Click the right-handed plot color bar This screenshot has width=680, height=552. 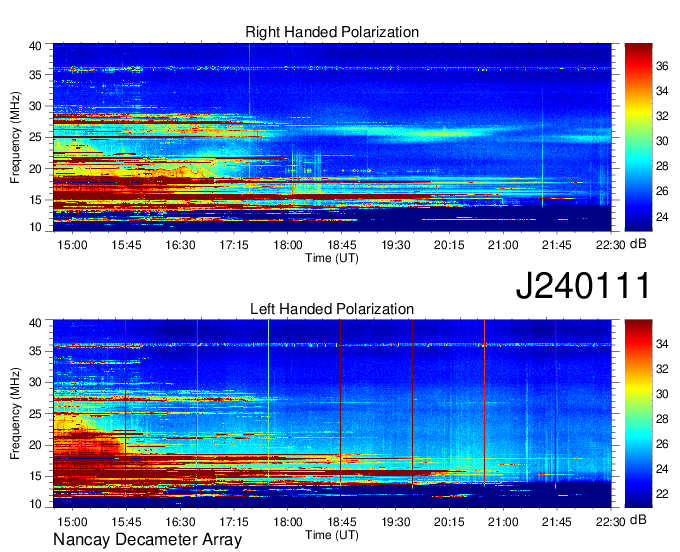tap(638, 137)
